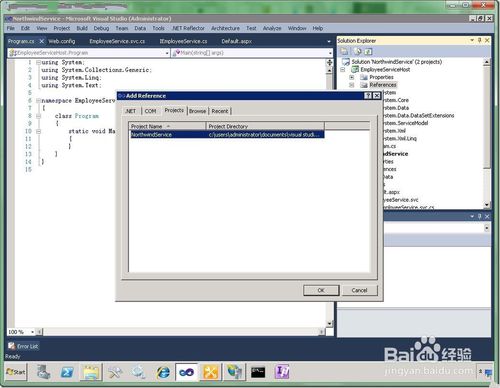Click Cancel in Add Reference dialog
This screenshot has width=500, height=388.
(x=359, y=290)
